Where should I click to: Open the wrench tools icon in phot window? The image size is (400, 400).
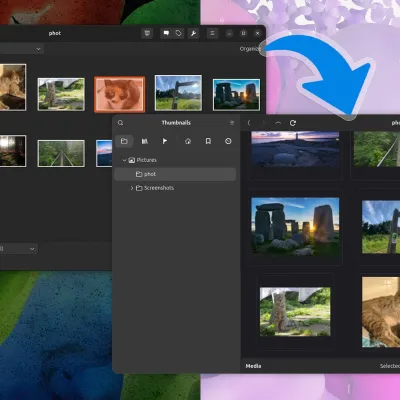pyautogui.click(x=193, y=33)
